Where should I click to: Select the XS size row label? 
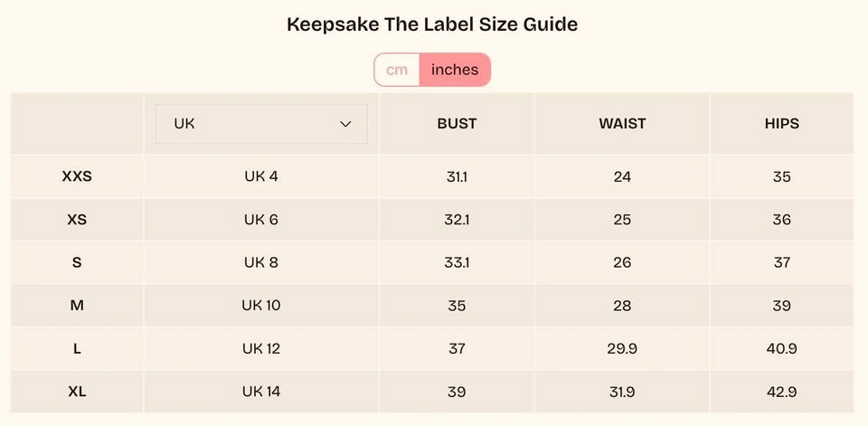point(77,220)
